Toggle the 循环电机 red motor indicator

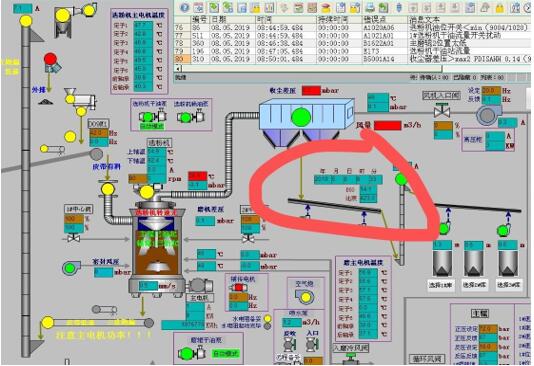coord(238,287)
